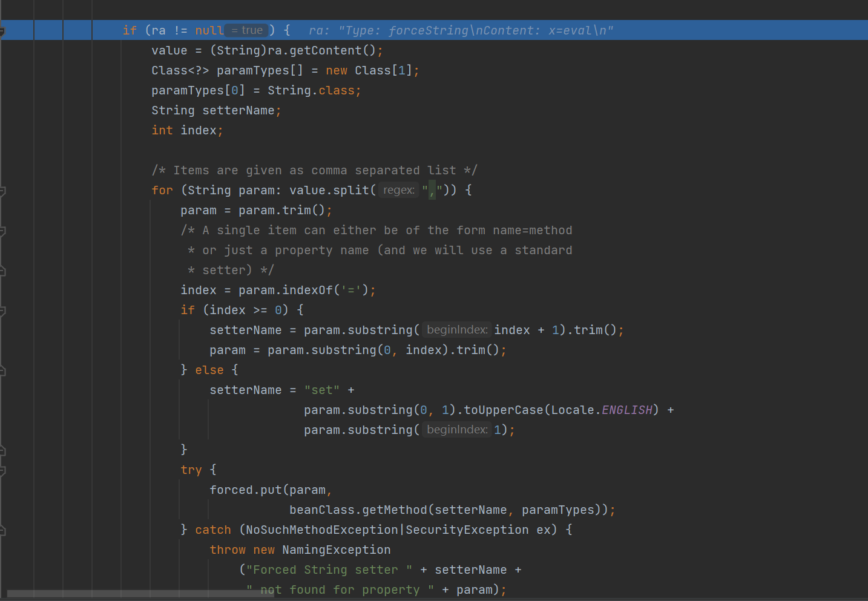
Task: Click 'String.class' in the paramTypes[0] line
Action: pos(311,90)
